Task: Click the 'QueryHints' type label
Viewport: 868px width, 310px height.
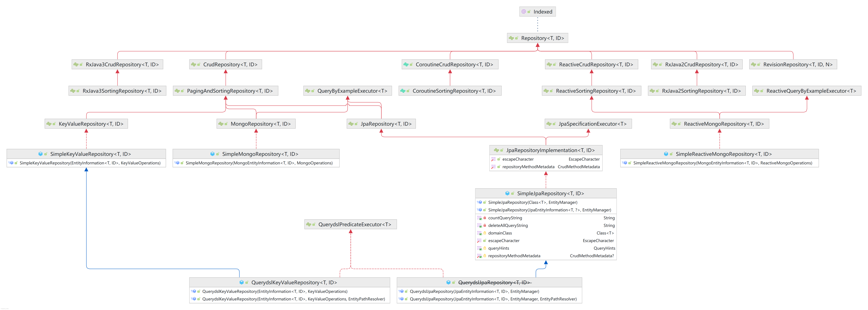Action: pos(604,248)
